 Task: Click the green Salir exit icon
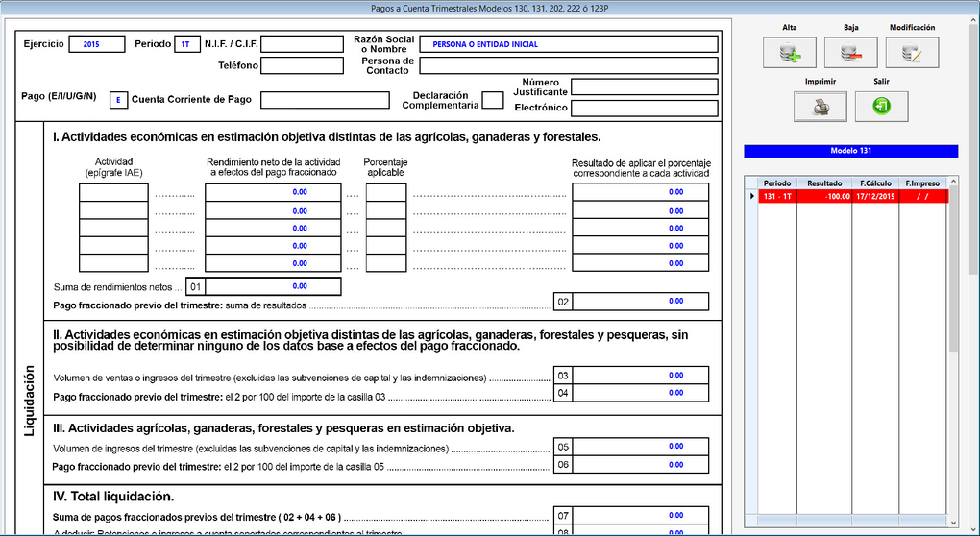click(881, 107)
